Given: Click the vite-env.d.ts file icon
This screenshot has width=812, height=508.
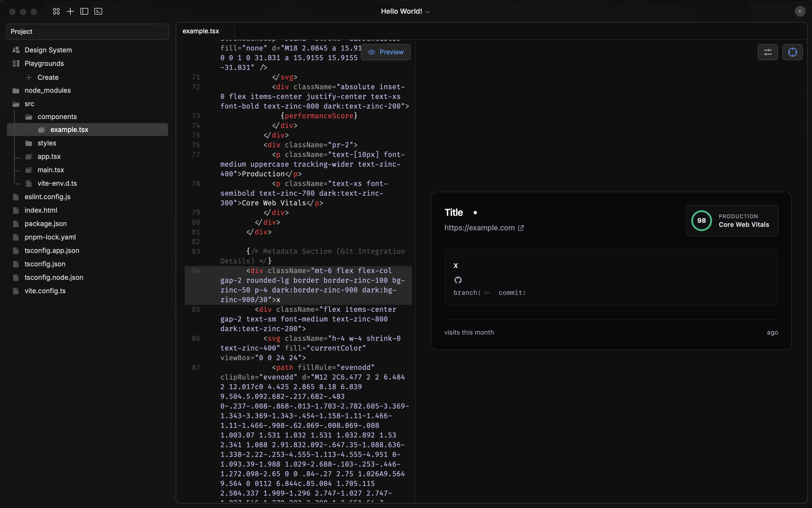Looking at the screenshot, I should click(29, 184).
